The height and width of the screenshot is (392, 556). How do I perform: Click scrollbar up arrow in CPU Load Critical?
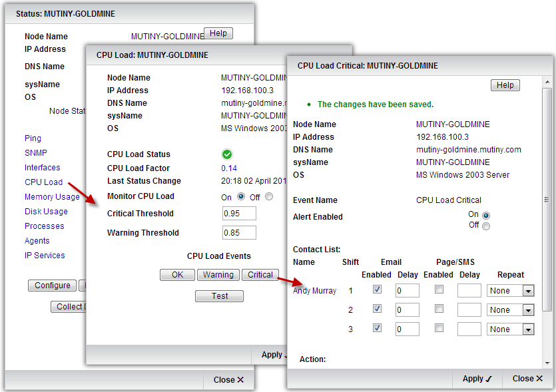tap(547, 81)
